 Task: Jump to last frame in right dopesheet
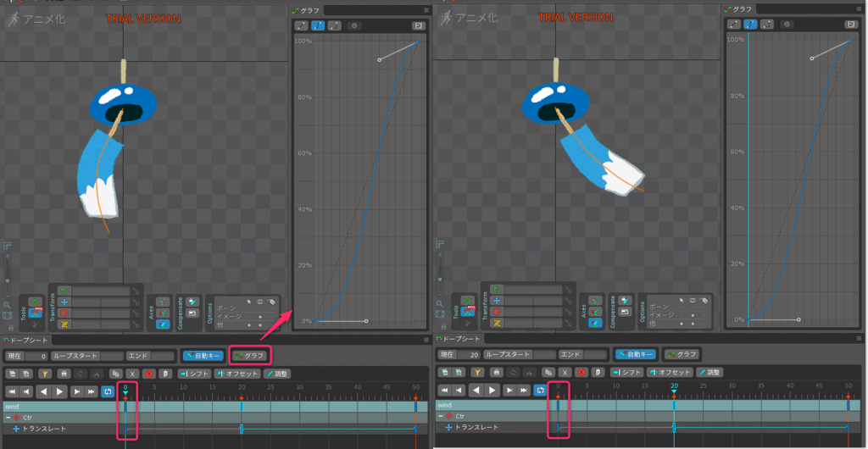click(x=524, y=391)
